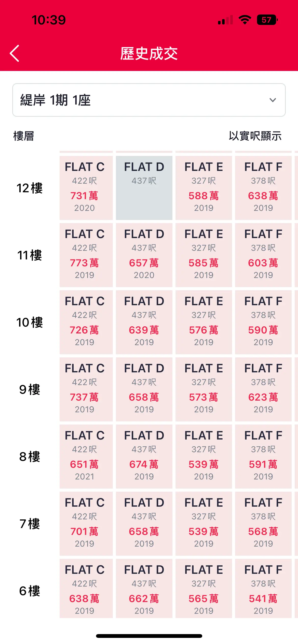
Task: Toggle 以實呎顯示 display mode
Action: (255, 136)
